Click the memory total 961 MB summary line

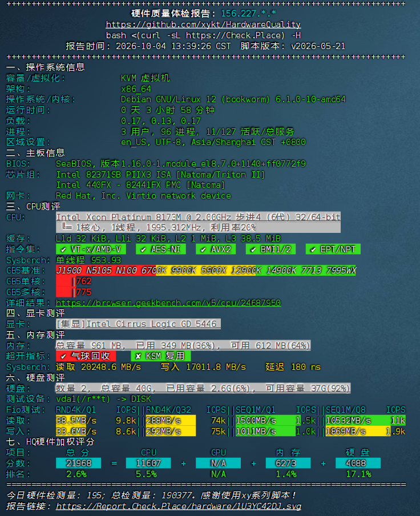(x=183, y=345)
